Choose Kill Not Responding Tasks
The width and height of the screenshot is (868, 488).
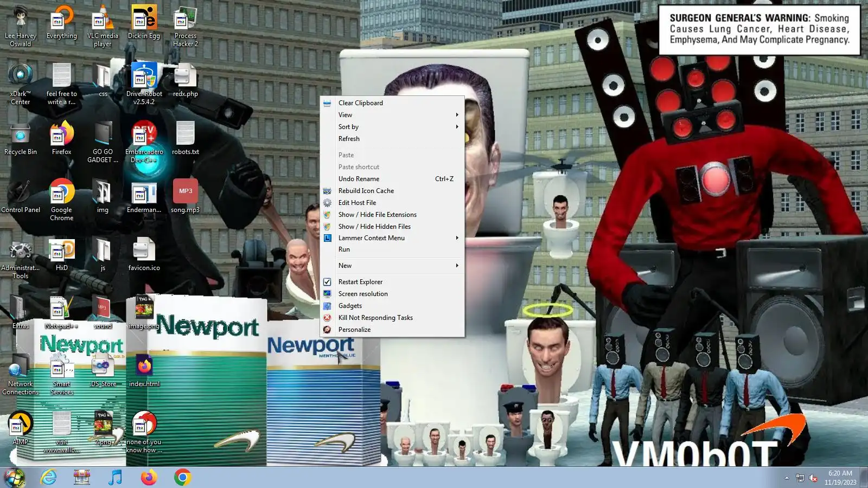392,318
